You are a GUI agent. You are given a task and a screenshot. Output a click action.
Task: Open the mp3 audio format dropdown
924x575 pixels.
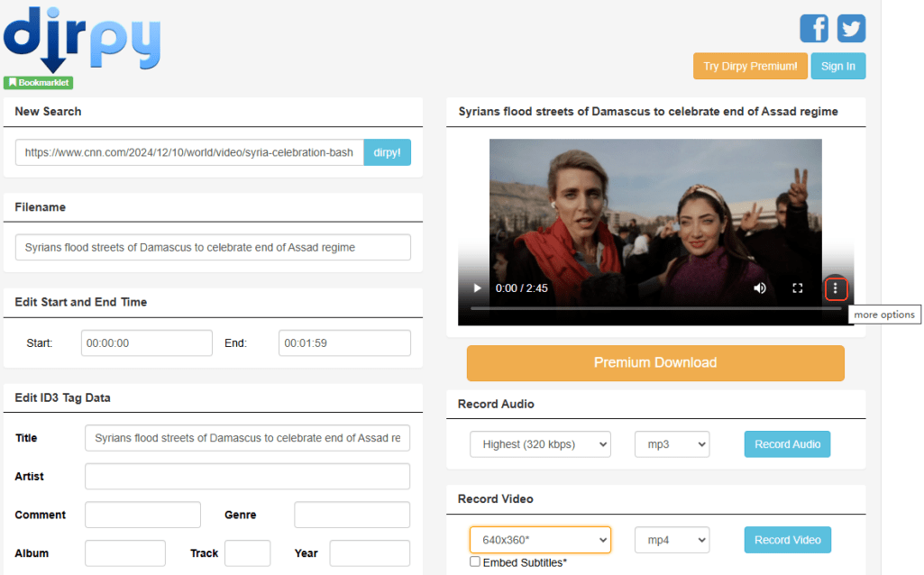(x=672, y=444)
